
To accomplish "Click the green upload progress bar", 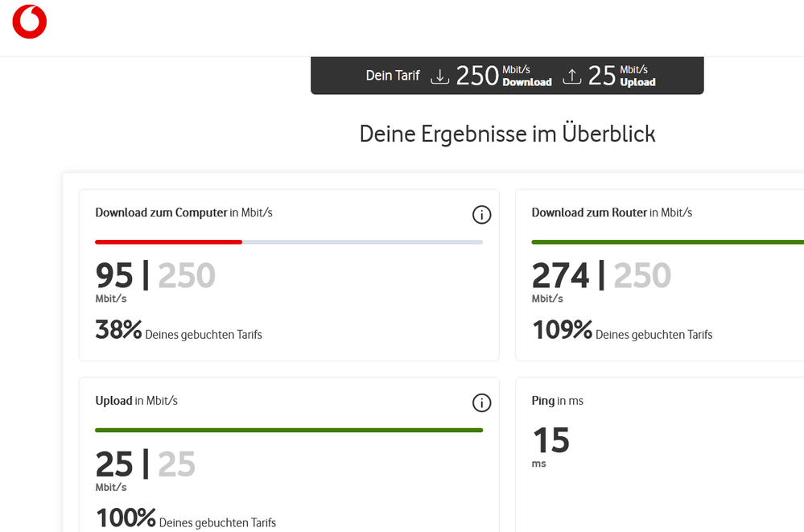I will pos(289,430).
